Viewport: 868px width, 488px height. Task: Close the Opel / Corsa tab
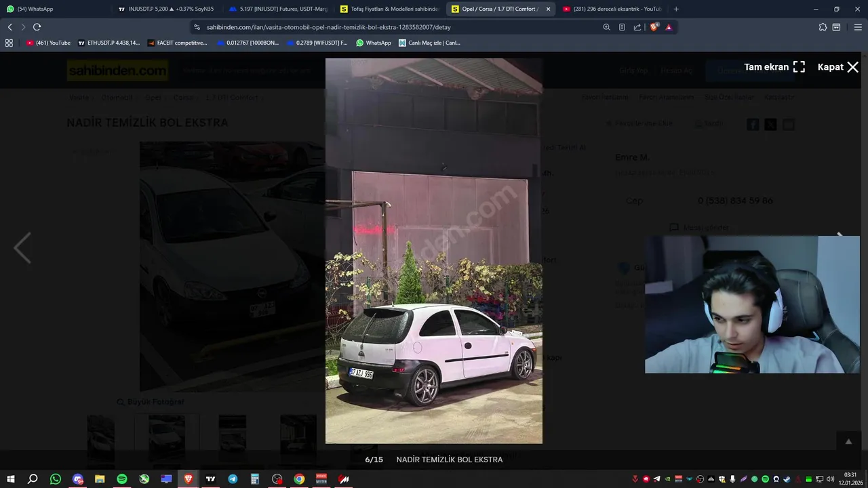[548, 9]
